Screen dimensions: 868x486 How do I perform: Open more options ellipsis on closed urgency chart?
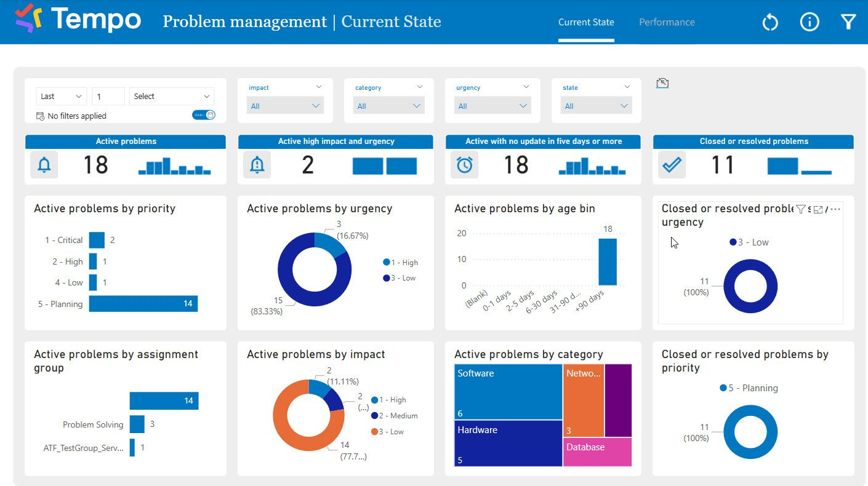tap(835, 210)
